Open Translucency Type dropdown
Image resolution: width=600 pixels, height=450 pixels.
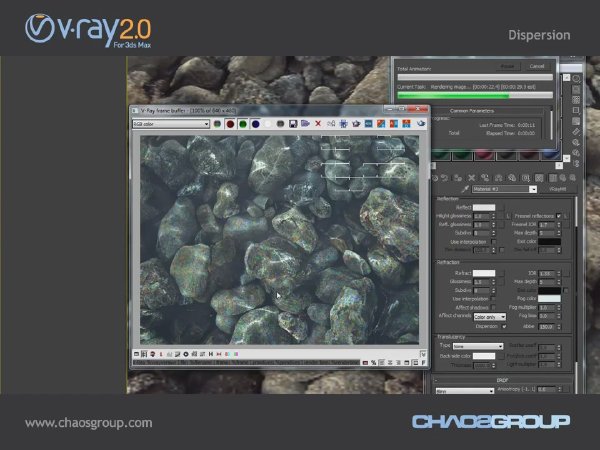[478, 346]
